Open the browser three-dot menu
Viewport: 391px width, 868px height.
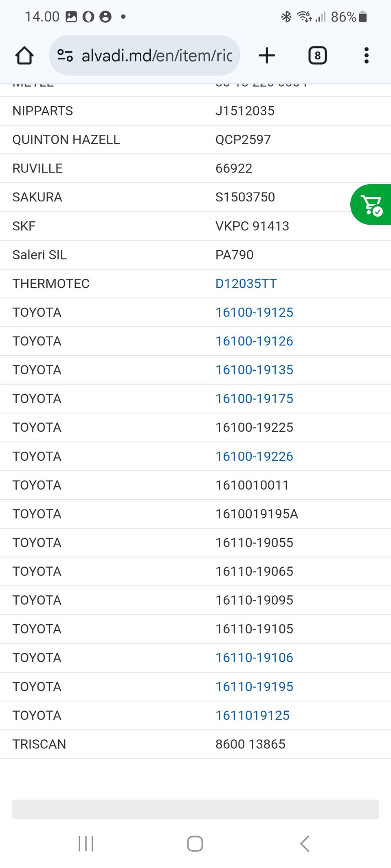click(x=366, y=55)
